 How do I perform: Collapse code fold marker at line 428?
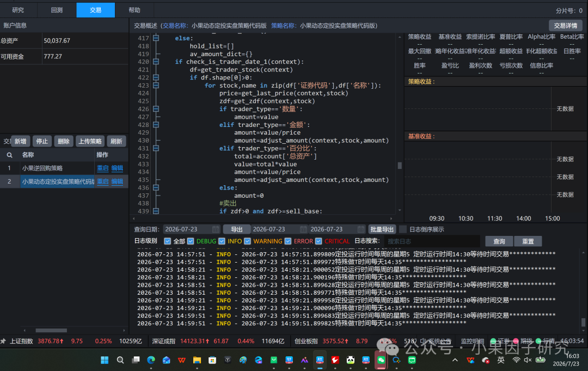156,125
